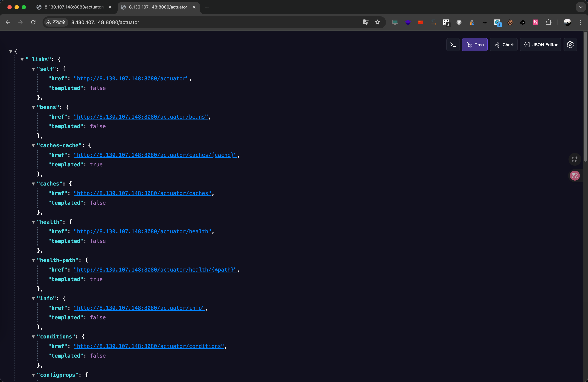Collapse the "caches-cache" node
The width and height of the screenshot is (588, 382).
[33, 146]
